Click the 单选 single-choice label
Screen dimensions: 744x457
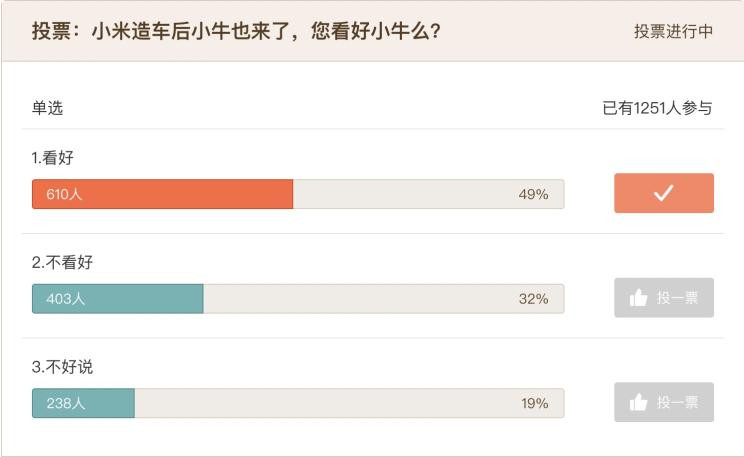click(x=47, y=108)
